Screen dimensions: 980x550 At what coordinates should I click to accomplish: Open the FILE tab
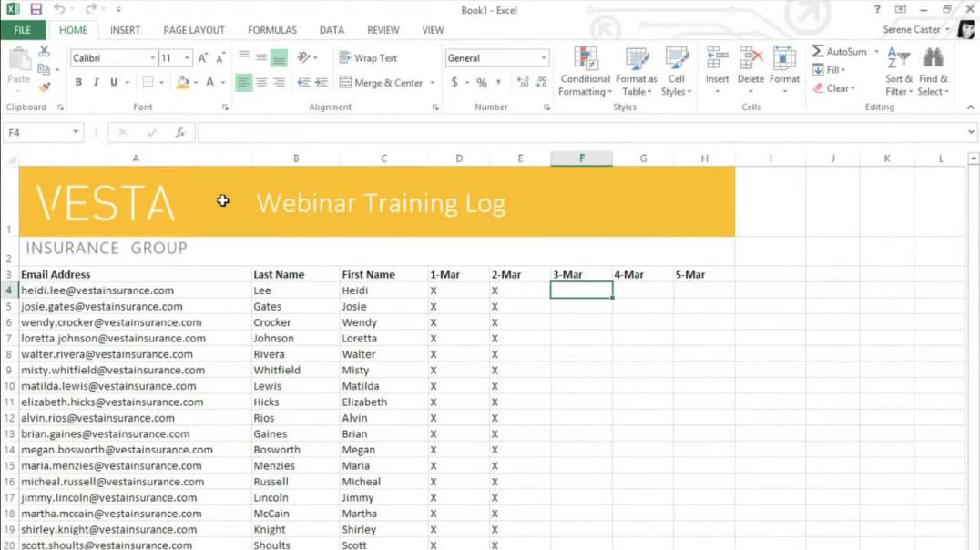click(x=23, y=30)
